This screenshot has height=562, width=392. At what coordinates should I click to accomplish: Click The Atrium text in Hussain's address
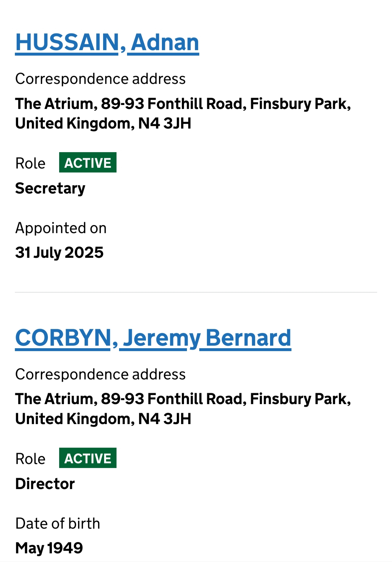56,104
